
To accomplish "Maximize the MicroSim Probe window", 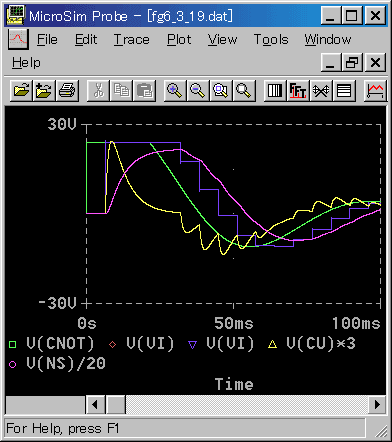I will click(x=352, y=16).
